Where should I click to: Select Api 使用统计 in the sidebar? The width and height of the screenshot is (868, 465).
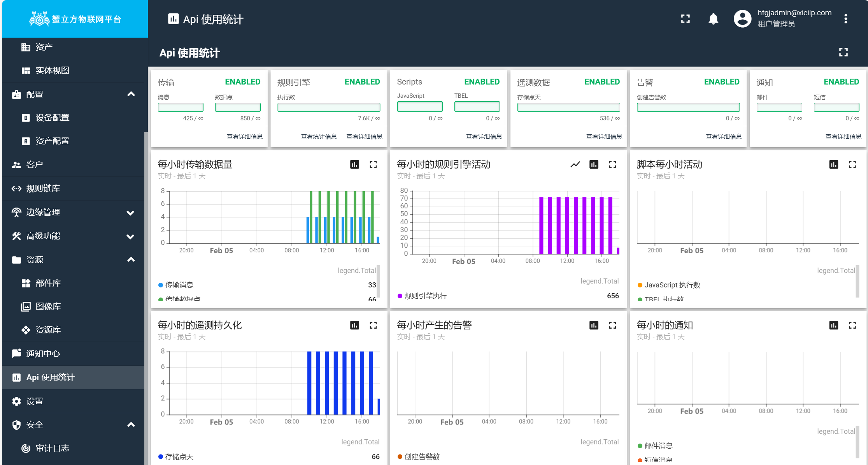coord(73,377)
